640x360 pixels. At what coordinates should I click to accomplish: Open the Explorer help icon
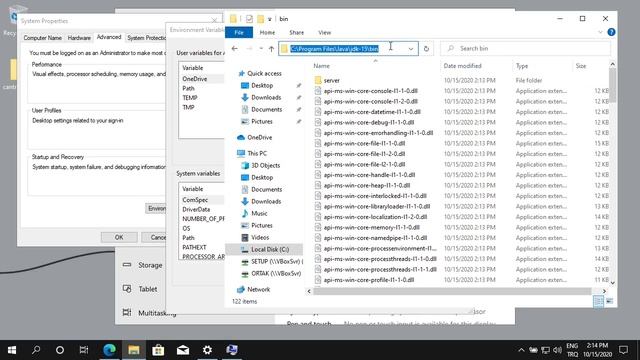pos(611,32)
